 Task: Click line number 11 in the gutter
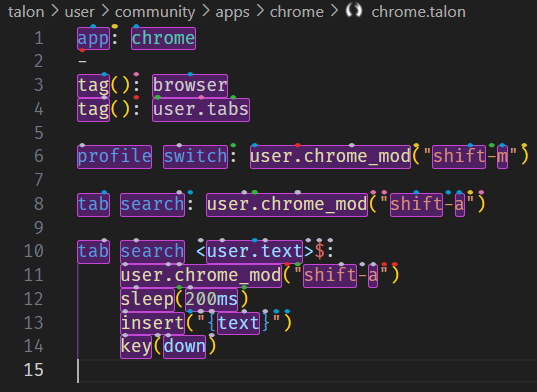point(34,275)
